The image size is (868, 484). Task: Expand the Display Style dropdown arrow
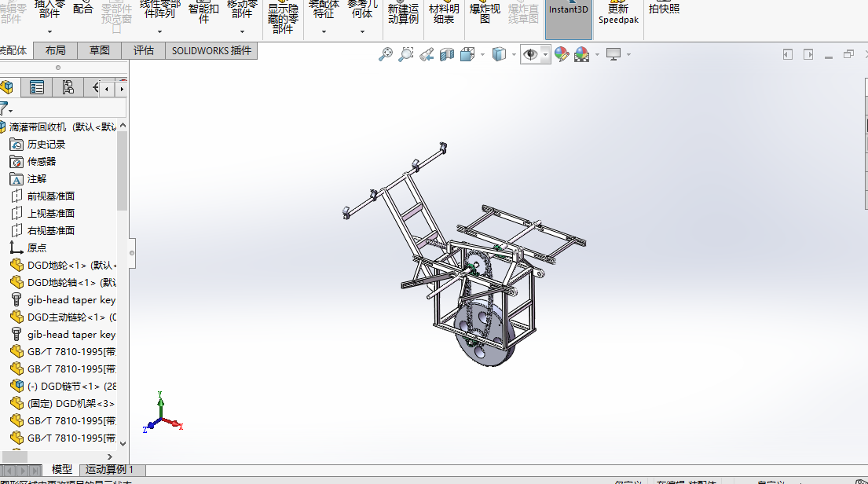tap(514, 54)
